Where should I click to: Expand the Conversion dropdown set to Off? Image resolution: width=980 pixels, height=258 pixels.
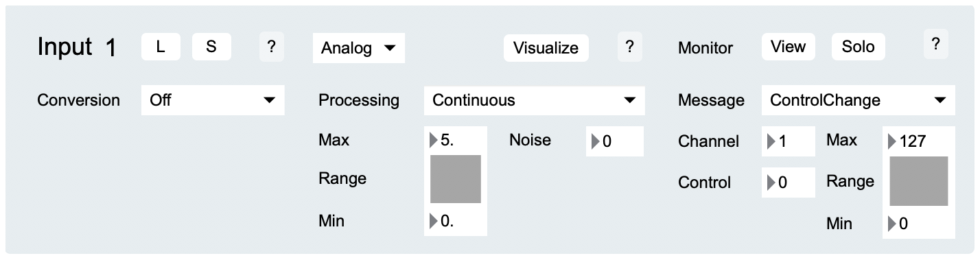[213, 100]
